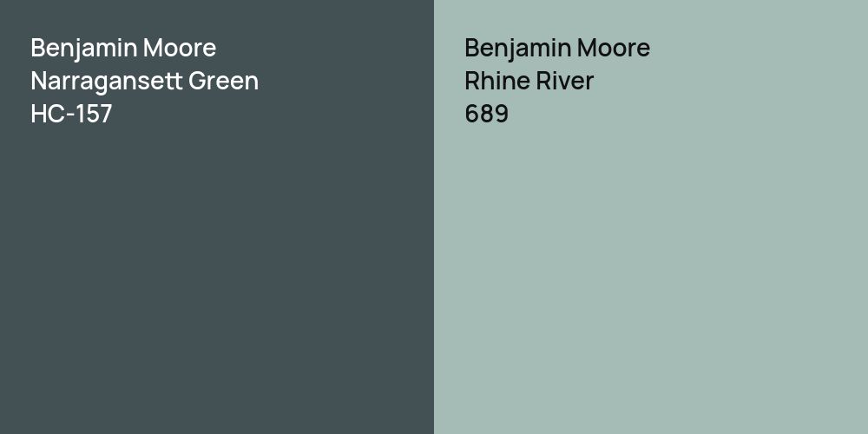The image size is (868, 434).
Task: Open the 'Rhine River' color name label
Action: [529, 82]
